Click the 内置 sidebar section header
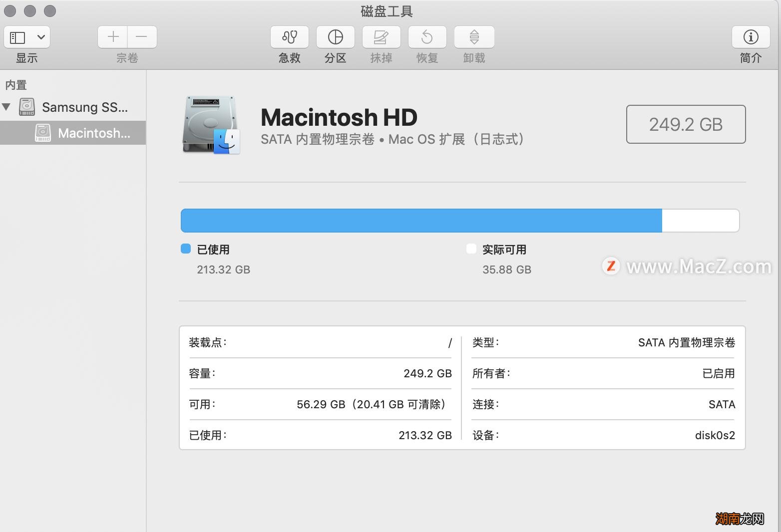Image resolution: width=781 pixels, height=532 pixels. 16,85
